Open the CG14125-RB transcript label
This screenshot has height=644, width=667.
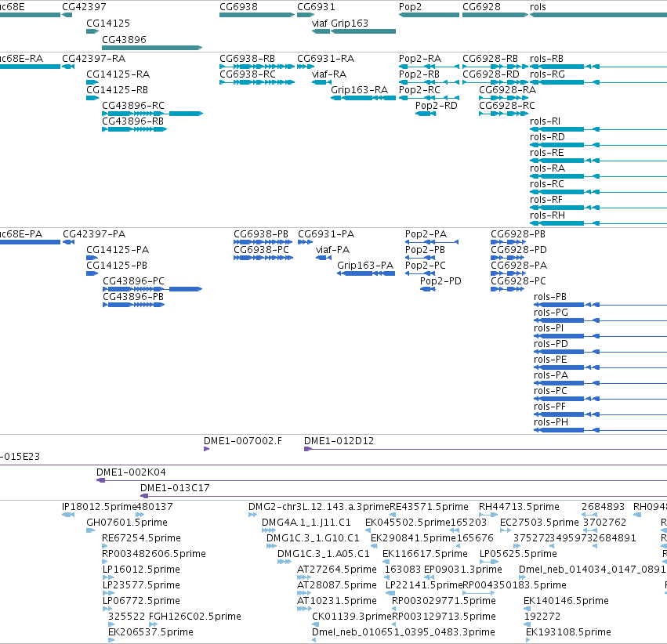pos(117,90)
